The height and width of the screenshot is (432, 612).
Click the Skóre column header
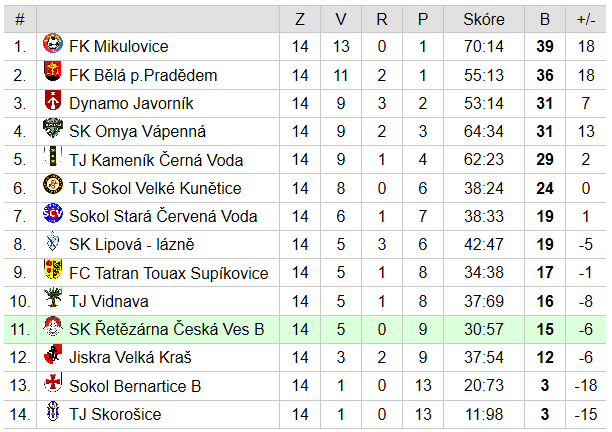[x=484, y=19]
